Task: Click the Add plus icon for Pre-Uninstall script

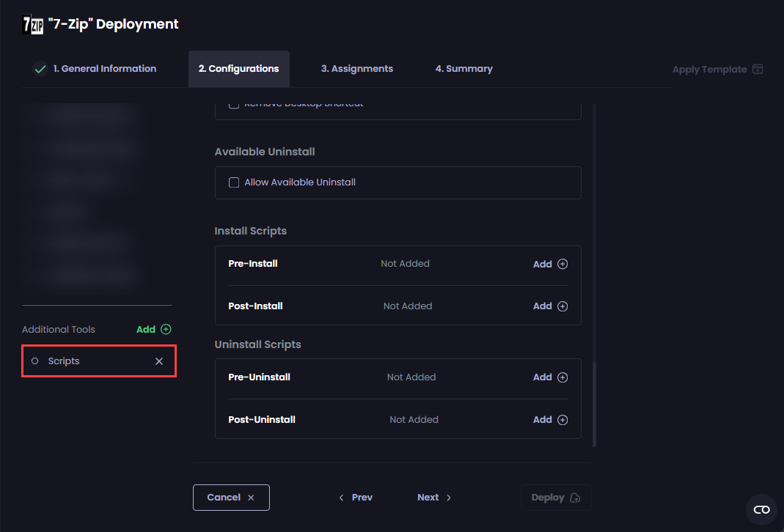Action: [x=562, y=377]
